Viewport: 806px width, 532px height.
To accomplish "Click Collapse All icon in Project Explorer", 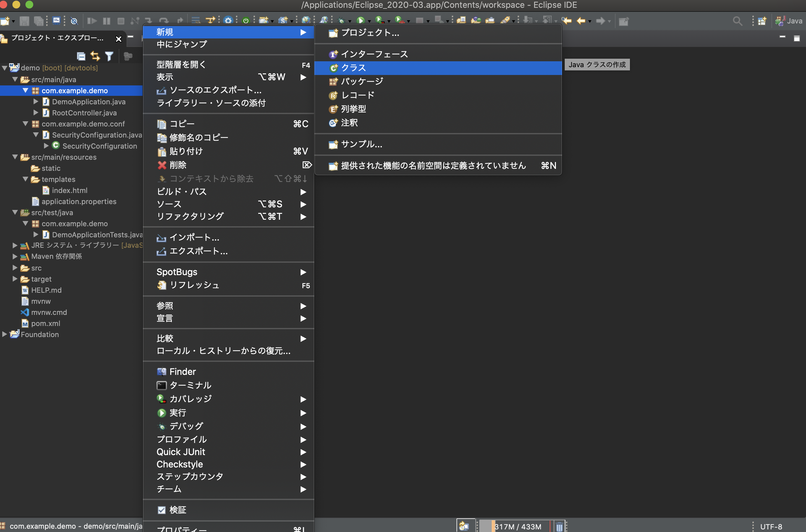I will [81, 56].
